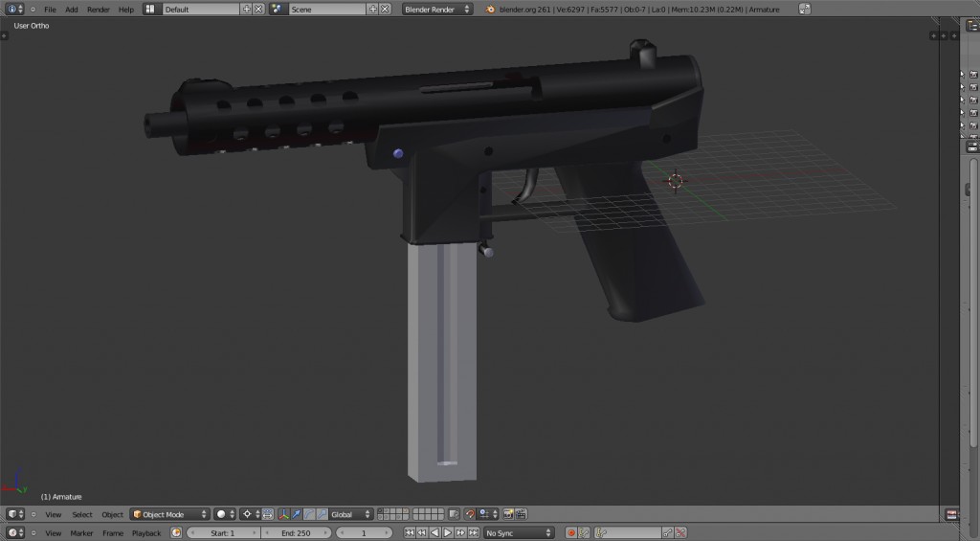Select the translate manipulator arrow icon
This screenshot has height=541, width=980.
tap(297, 514)
